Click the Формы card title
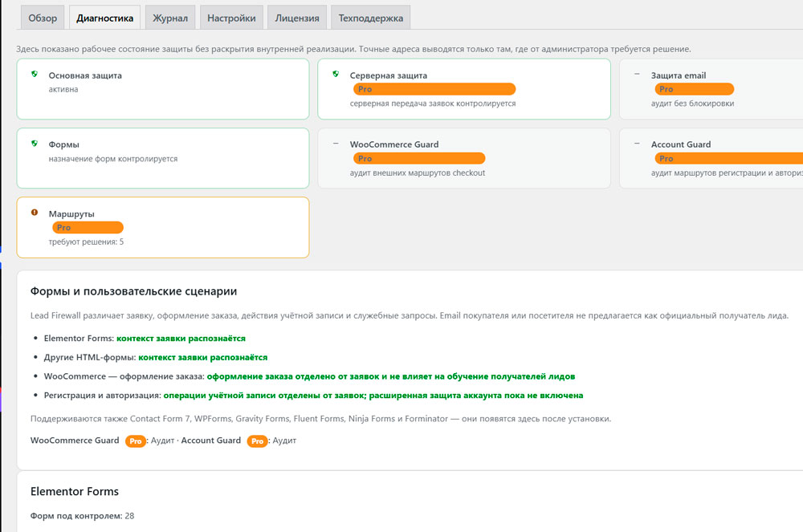Viewport: 803px width, 532px height. pos(64,144)
